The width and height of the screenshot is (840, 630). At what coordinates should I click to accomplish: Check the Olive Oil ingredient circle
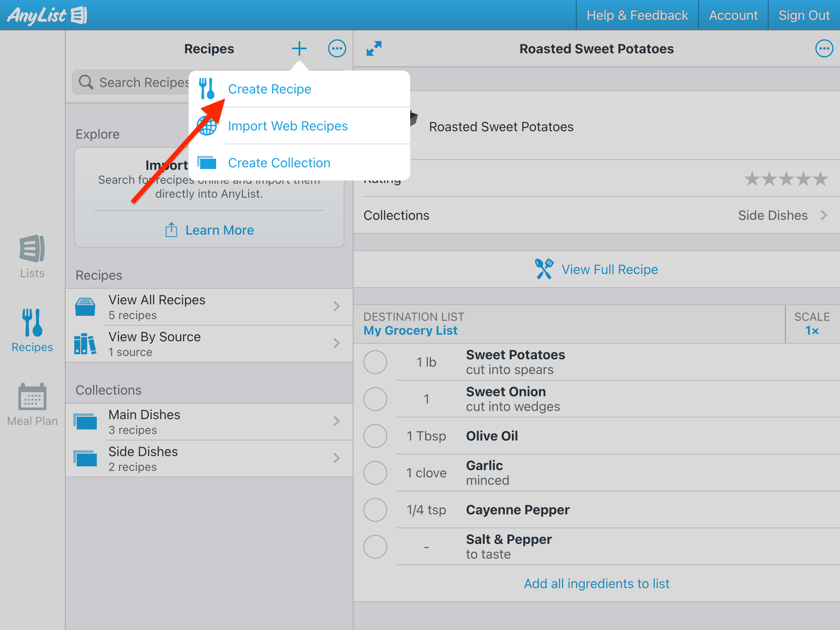point(375,436)
